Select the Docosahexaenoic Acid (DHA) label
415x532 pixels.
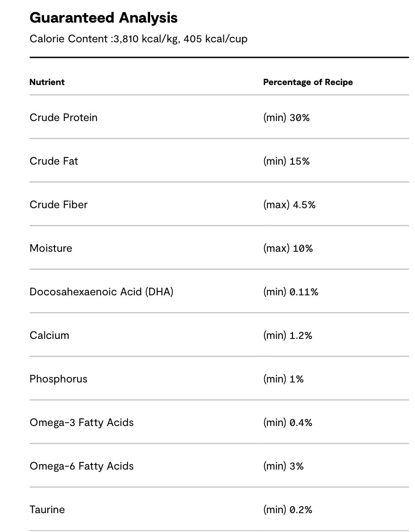[x=101, y=292]
